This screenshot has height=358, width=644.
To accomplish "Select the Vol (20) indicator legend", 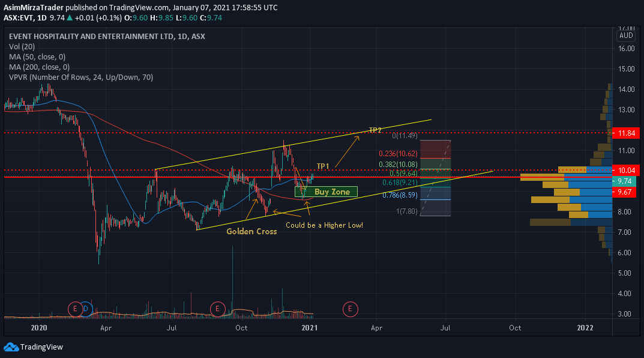I will pos(22,47).
